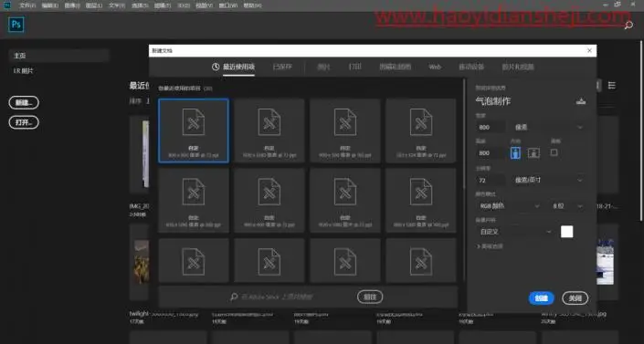Open the resolution unit 像素/英寸 dropdown
644x344 pixels.
click(x=548, y=180)
